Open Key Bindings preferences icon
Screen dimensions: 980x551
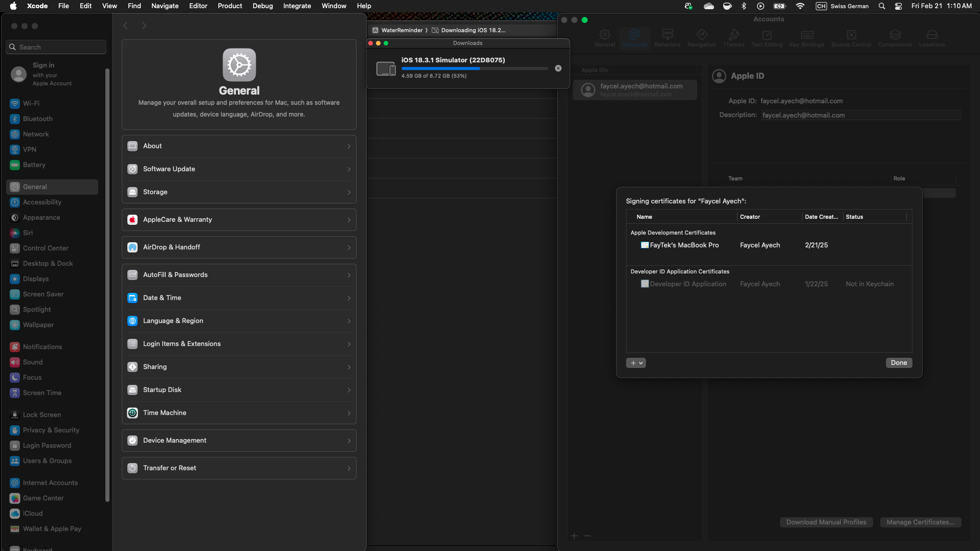(807, 35)
